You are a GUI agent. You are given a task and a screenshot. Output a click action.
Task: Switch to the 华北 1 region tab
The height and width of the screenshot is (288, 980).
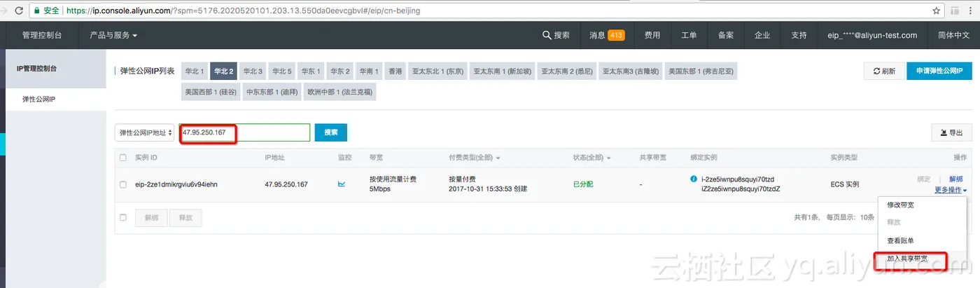tap(194, 71)
